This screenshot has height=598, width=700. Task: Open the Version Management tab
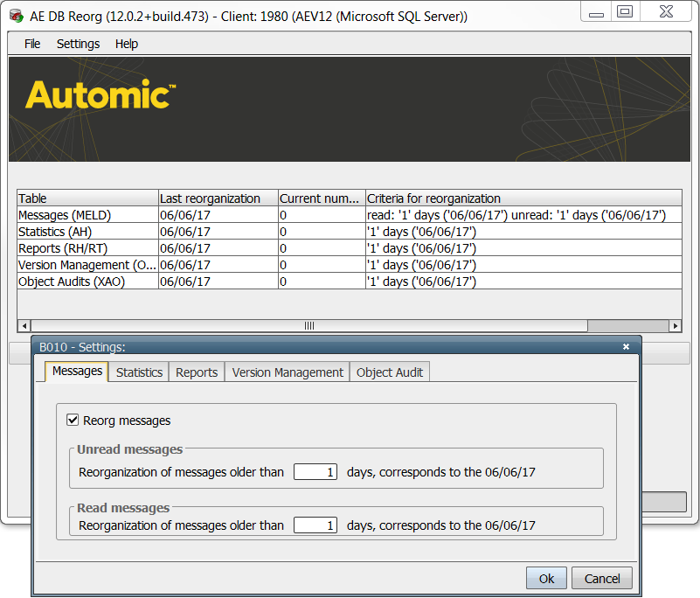(x=287, y=372)
